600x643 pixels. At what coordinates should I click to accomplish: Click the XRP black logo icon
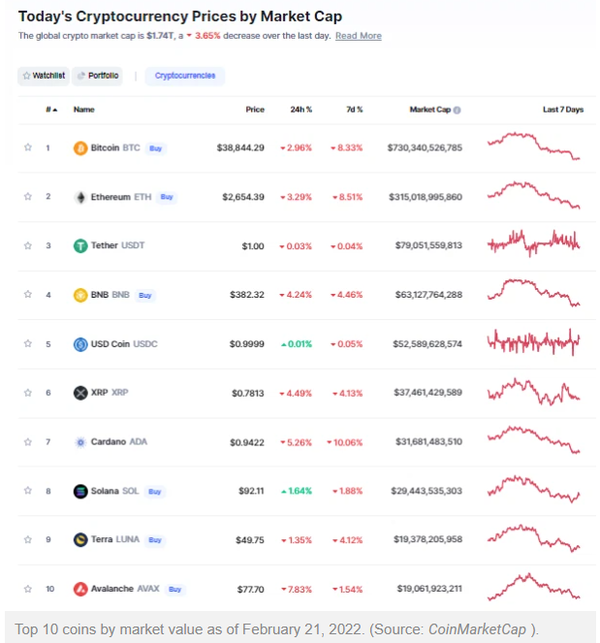(x=80, y=393)
